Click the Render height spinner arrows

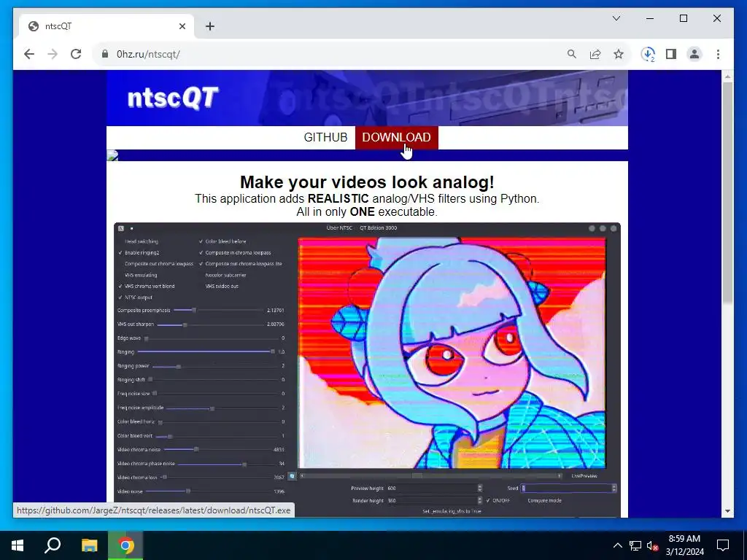coord(480,500)
